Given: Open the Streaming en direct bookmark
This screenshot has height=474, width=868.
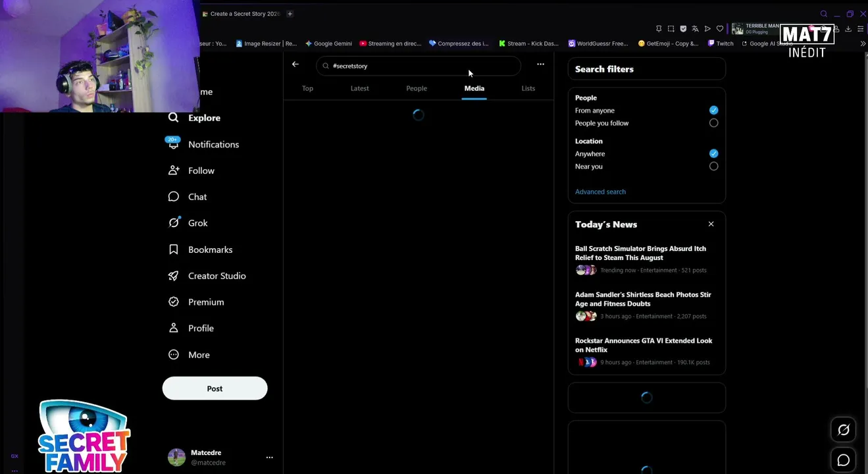Looking at the screenshot, I should pyautogui.click(x=390, y=43).
